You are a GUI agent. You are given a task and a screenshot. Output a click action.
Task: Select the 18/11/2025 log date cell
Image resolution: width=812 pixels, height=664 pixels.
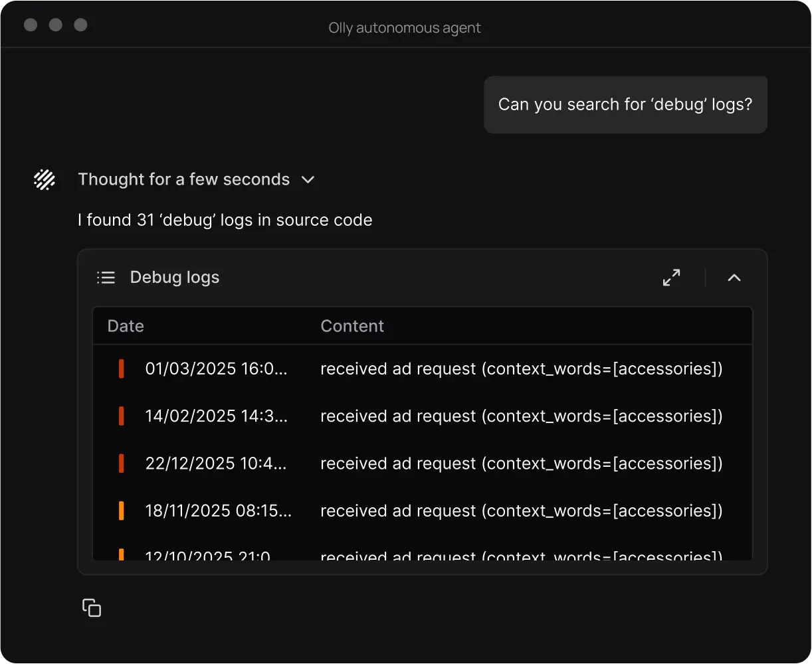pyautogui.click(x=218, y=511)
